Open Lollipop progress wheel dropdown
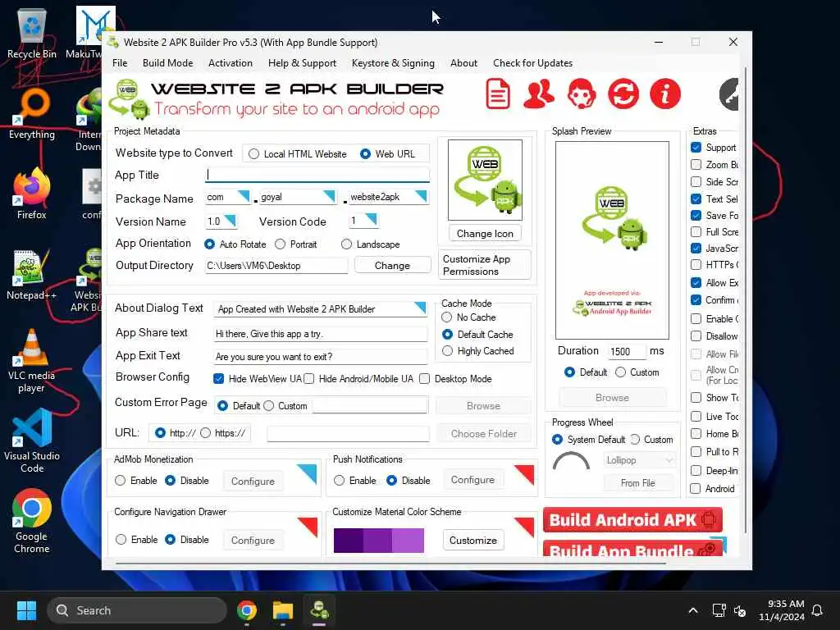 [x=640, y=460]
